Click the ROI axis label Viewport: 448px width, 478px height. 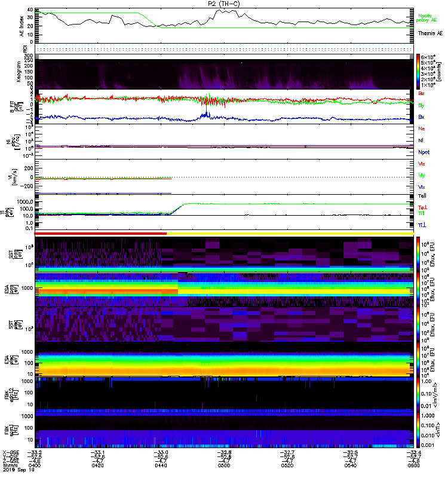click(25, 48)
